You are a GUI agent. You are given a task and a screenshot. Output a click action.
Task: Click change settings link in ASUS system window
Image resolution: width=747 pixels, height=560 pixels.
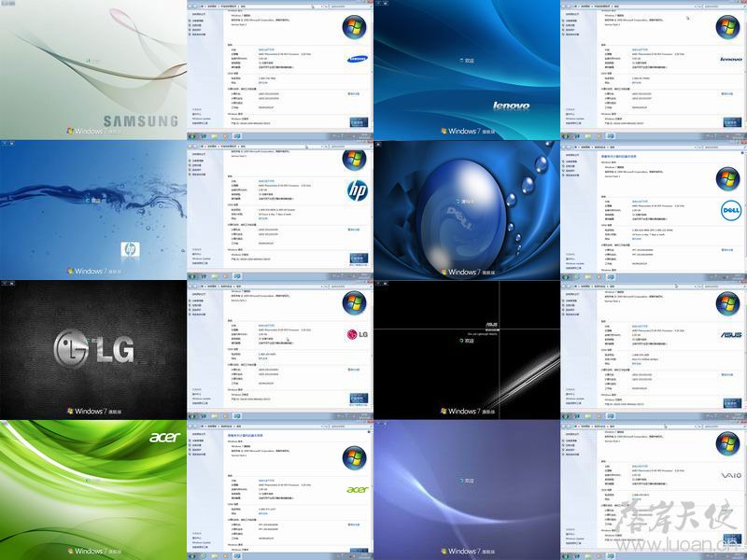click(727, 375)
